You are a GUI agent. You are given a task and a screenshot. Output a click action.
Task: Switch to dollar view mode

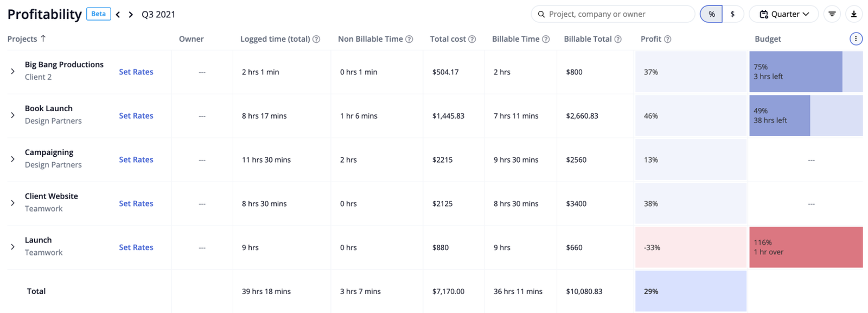pyautogui.click(x=733, y=14)
